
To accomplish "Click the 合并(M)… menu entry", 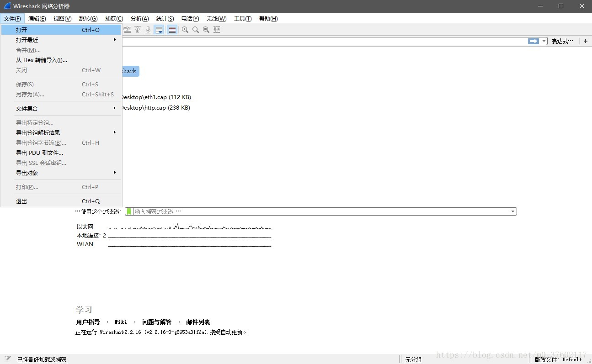I will 61,50.
